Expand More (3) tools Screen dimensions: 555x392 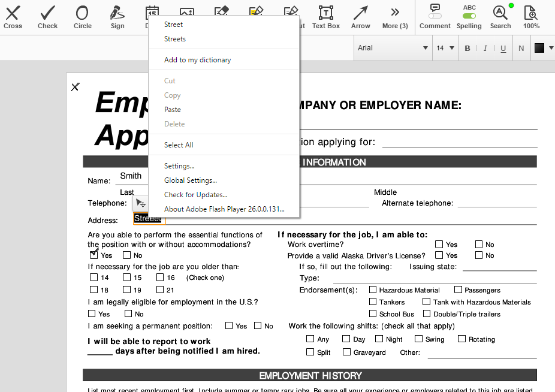click(395, 17)
